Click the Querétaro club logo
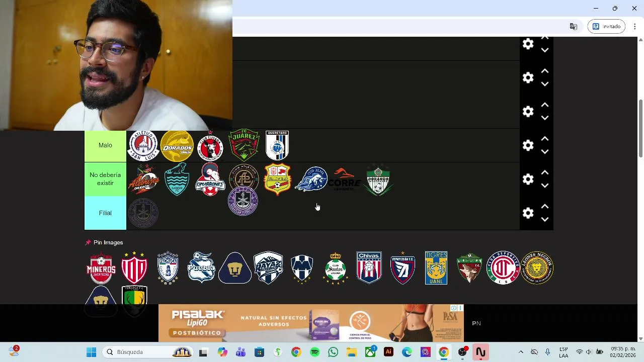Image resolution: width=644 pixels, height=362 pixels. click(277, 145)
